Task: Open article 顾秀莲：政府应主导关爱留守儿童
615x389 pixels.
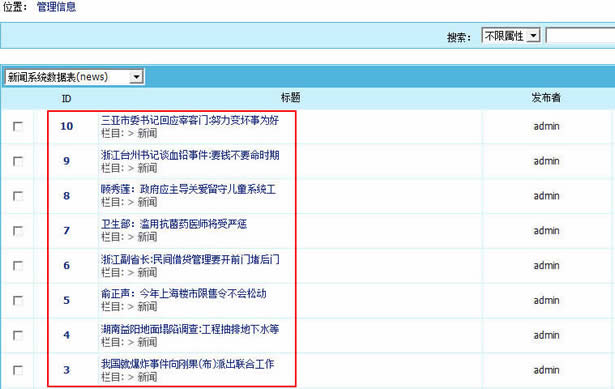Action: tap(188, 189)
